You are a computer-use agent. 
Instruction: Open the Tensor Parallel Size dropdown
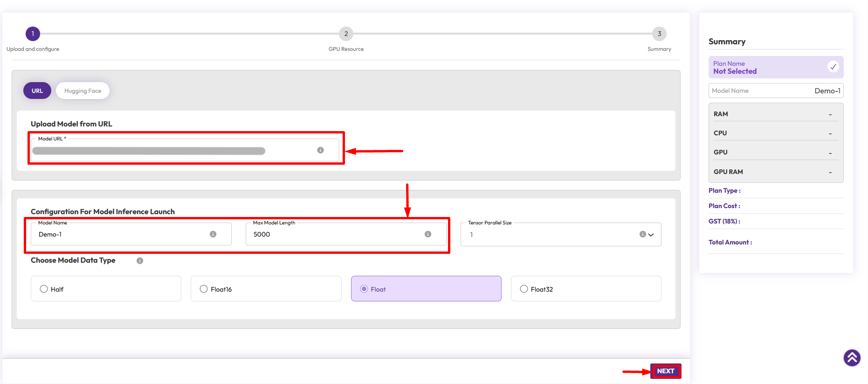point(651,235)
